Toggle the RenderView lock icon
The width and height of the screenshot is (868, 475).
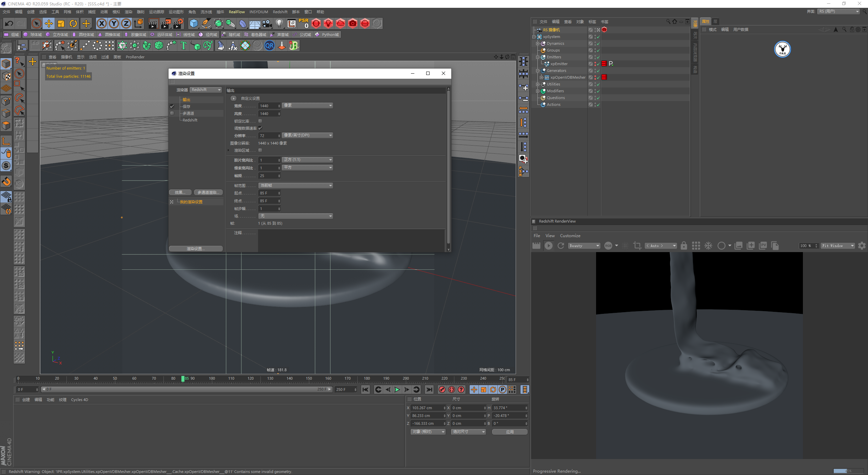pos(684,246)
